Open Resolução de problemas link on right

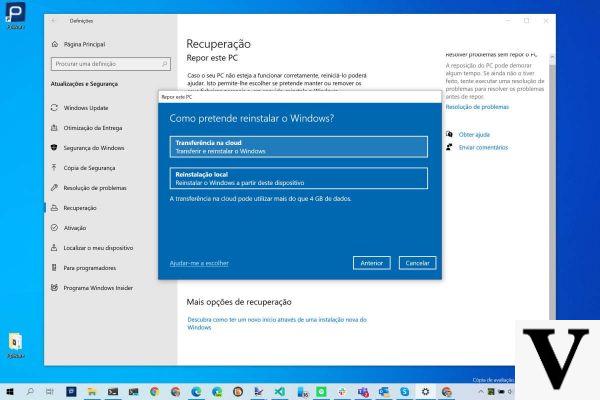pyautogui.click(x=477, y=107)
